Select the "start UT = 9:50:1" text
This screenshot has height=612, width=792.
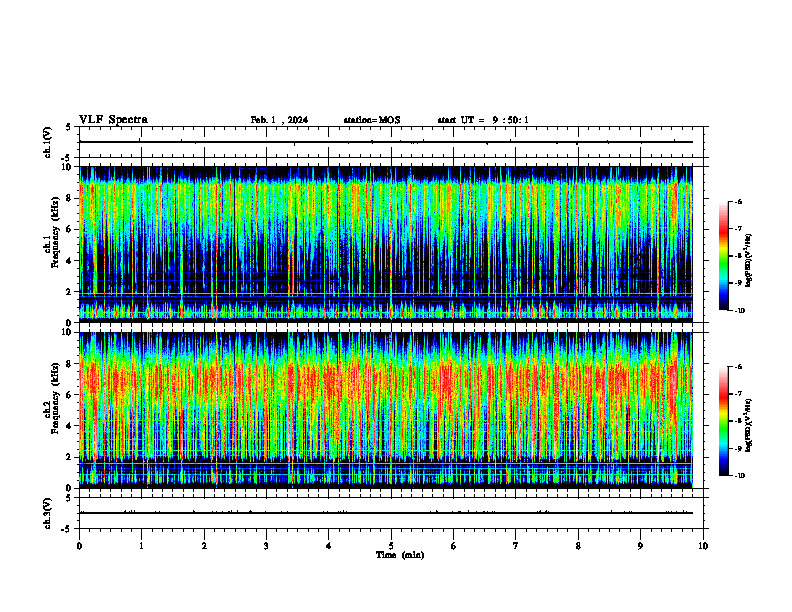(483, 120)
